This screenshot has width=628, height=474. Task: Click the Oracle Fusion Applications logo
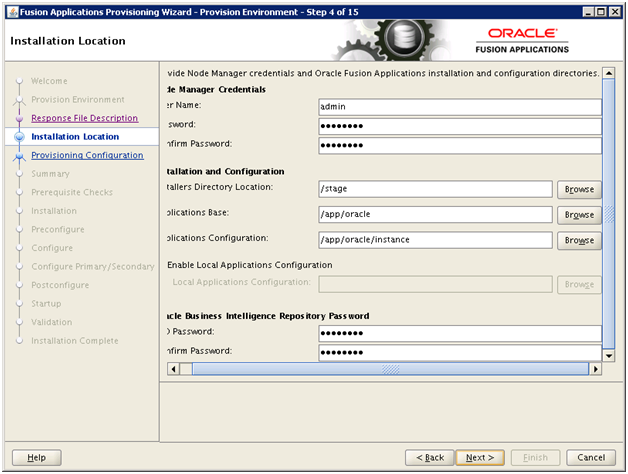[522, 40]
